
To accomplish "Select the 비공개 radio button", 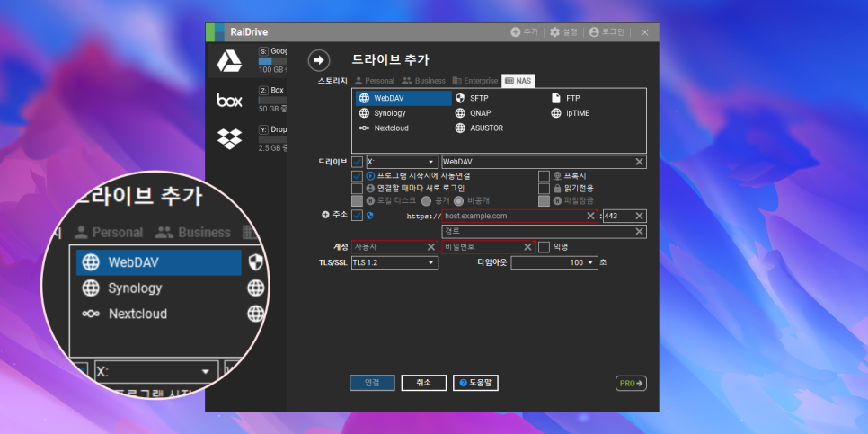I will click(x=458, y=201).
